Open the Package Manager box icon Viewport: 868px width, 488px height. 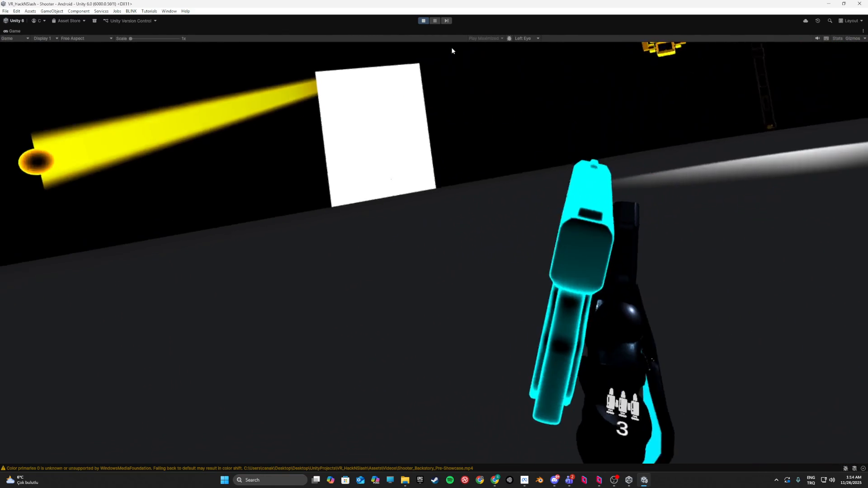click(94, 21)
